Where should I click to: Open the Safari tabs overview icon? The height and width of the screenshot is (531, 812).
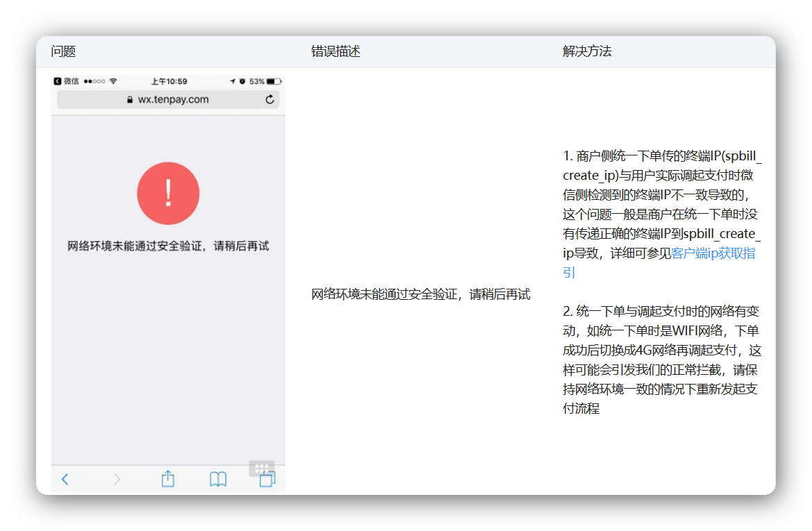(x=267, y=480)
